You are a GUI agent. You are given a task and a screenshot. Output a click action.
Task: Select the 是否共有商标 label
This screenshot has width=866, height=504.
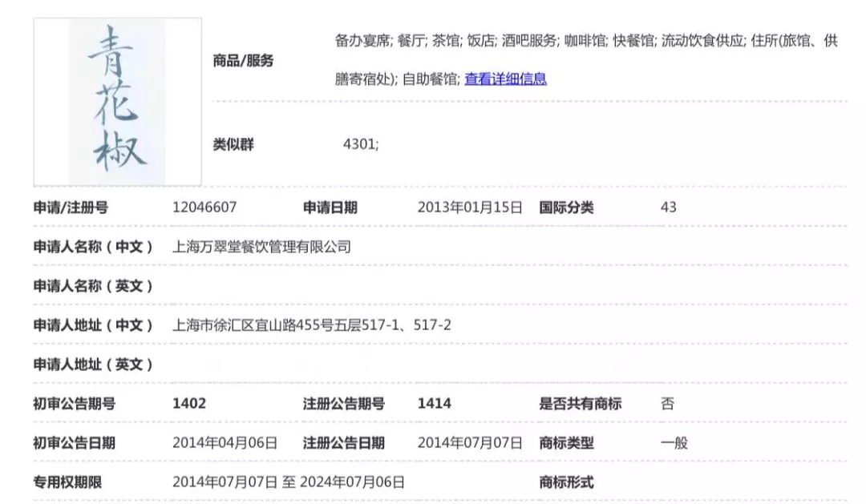click(581, 404)
